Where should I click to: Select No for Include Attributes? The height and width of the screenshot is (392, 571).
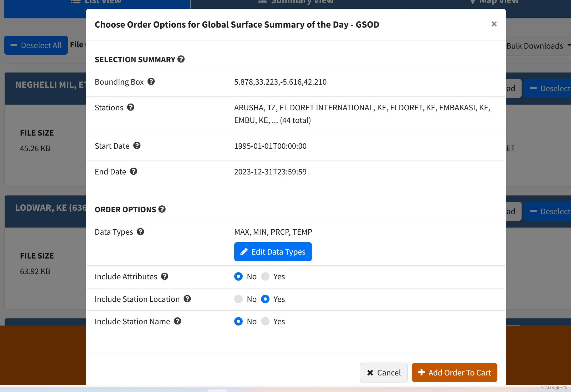(x=238, y=276)
